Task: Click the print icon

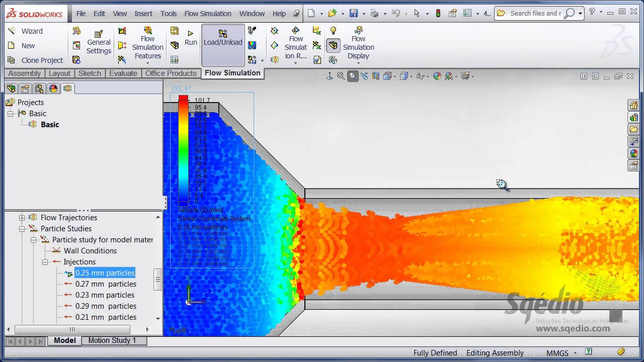Action: [374, 14]
